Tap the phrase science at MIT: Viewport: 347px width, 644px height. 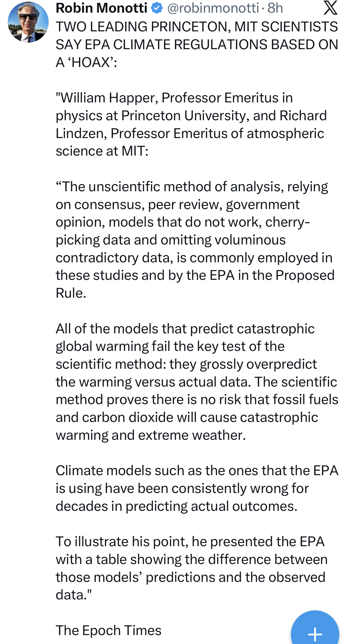coord(102,151)
